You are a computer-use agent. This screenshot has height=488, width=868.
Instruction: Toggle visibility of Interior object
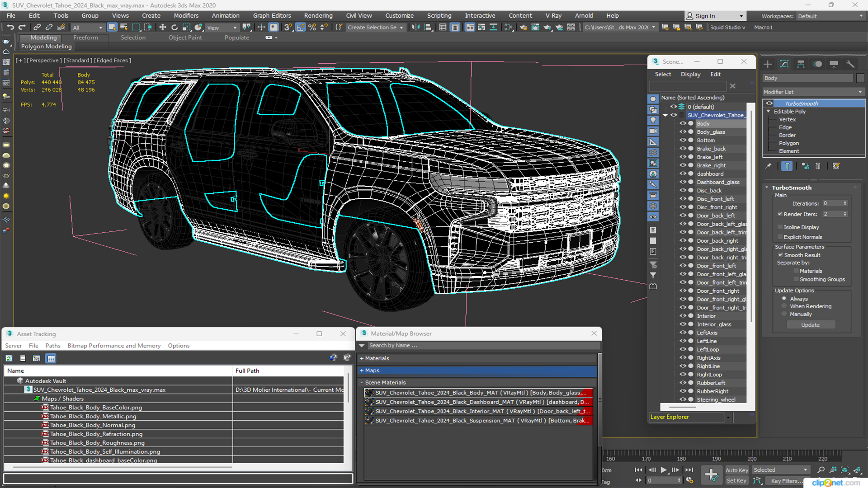click(x=683, y=316)
